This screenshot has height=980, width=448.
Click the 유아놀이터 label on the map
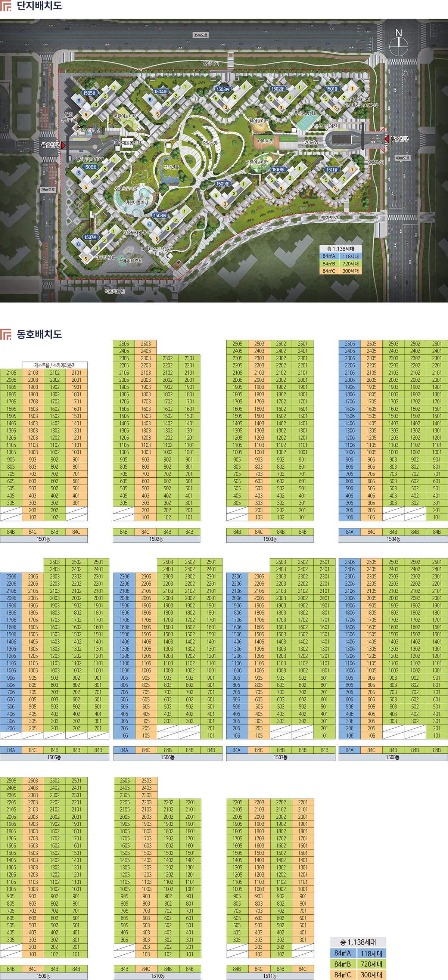pos(259,121)
